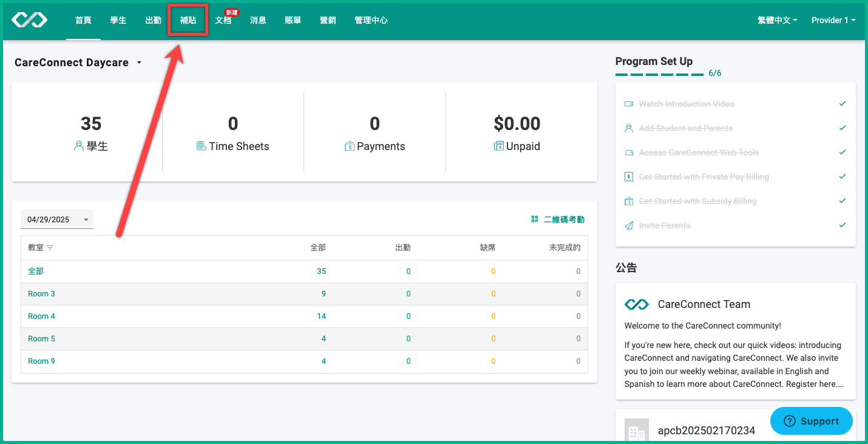Click the 出勤 column header
This screenshot has height=444, width=868.
coord(403,248)
